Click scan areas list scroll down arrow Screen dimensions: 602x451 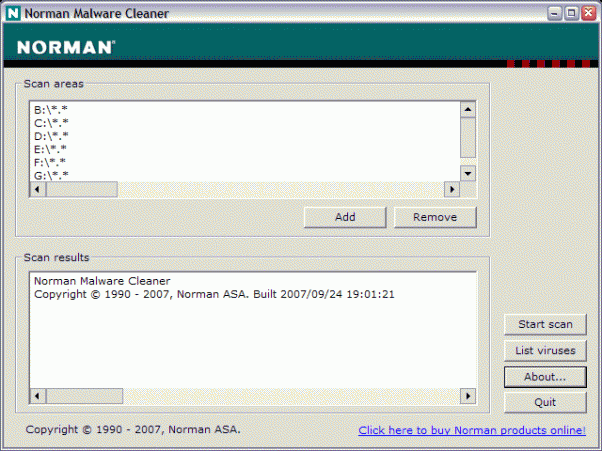pos(468,173)
